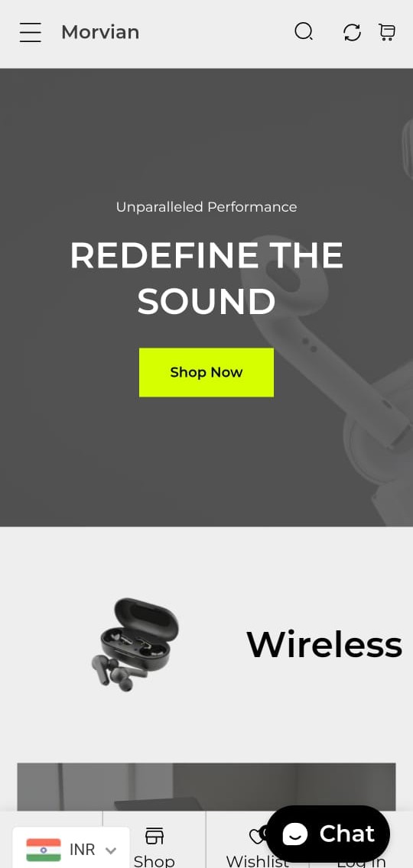The height and width of the screenshot is (868, 413).
Task: Tap the search magnifier icon
Action: point(304,31)
